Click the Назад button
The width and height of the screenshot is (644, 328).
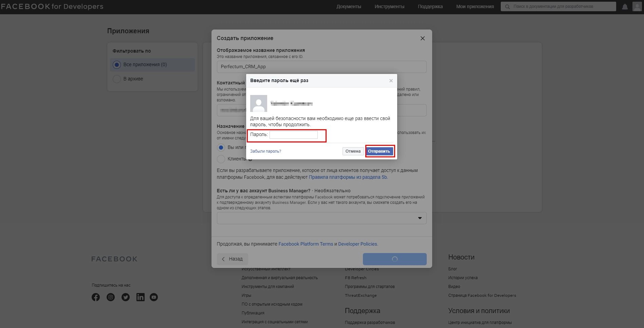tap(232, 259)
